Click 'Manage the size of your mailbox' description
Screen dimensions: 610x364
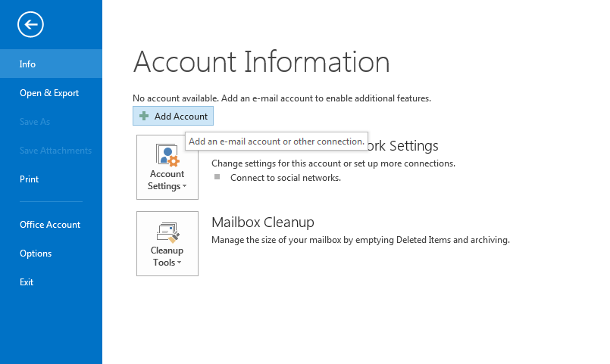click(x=361, y=240)
